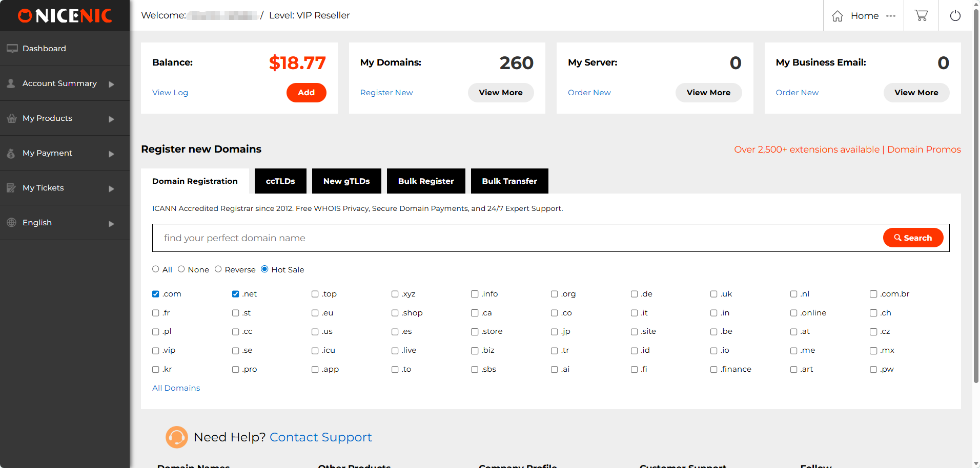Click the Add balance button
Screen dimensions: 980x468
306,93
